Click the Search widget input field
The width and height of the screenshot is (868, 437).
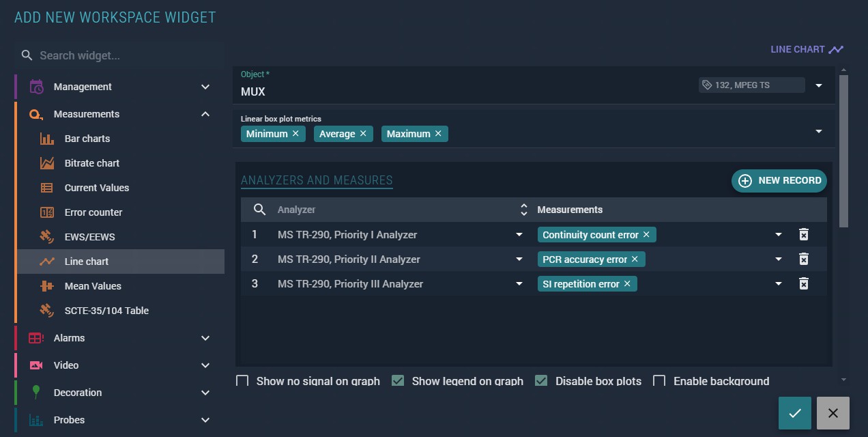pos(123,56)
